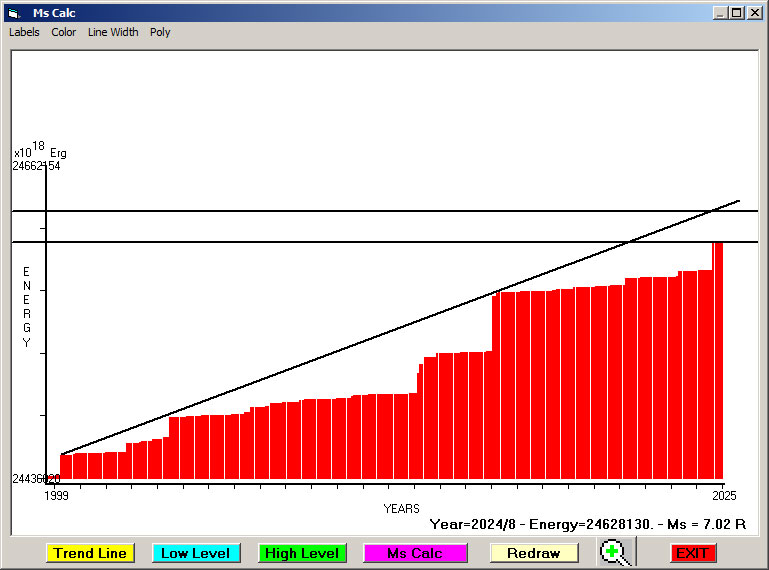This screenshot has width=769, height=570.
Task: Open the Labels menu
Action: pos(24,32)
